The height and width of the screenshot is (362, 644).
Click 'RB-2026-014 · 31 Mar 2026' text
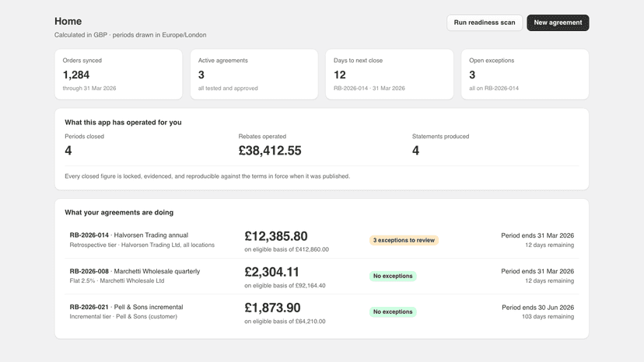[x=369, y=89]
